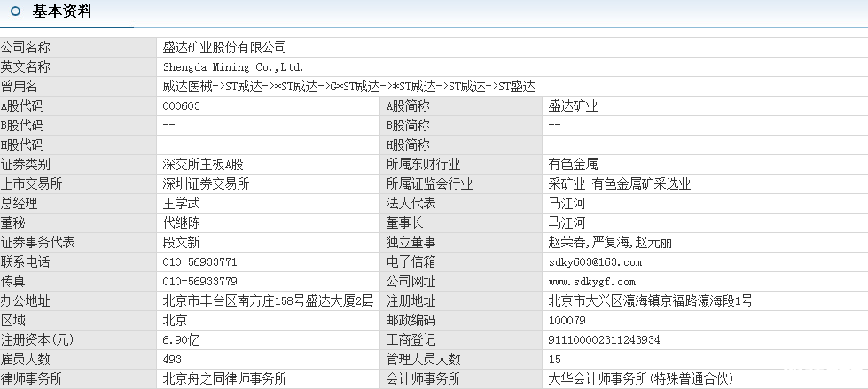Click the 会计师事务所 label cell
Image resolution: width=868 pixels, height=389 pixels.
click(461, 379)
